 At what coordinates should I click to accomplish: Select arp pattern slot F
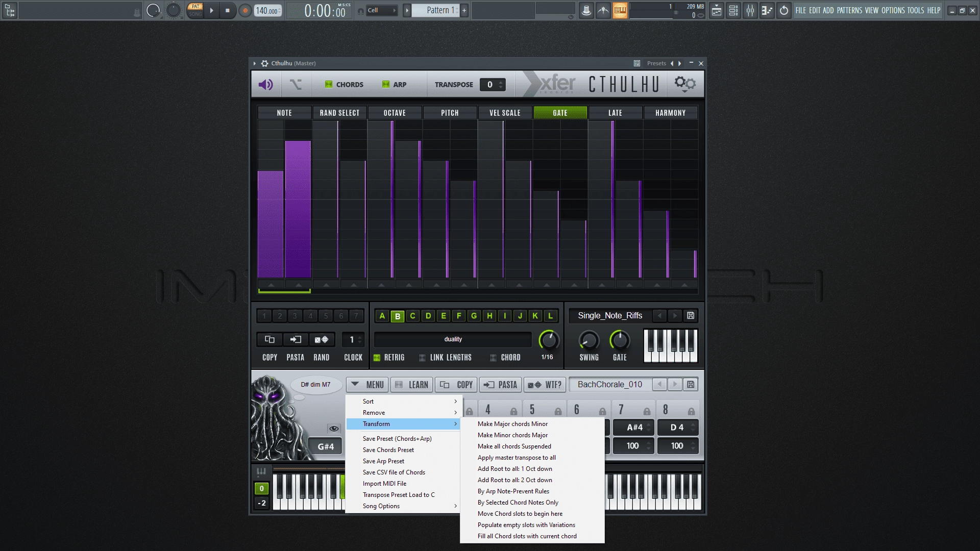(x=458, y=316)
